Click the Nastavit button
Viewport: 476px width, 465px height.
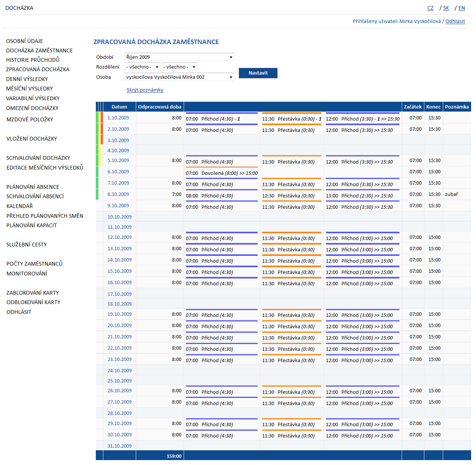click(x=258, y=73)
